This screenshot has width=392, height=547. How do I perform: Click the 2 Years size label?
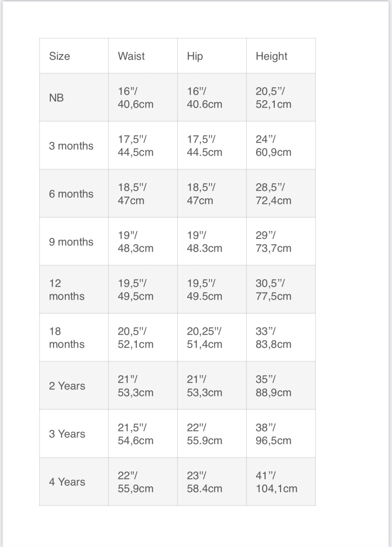67,386
